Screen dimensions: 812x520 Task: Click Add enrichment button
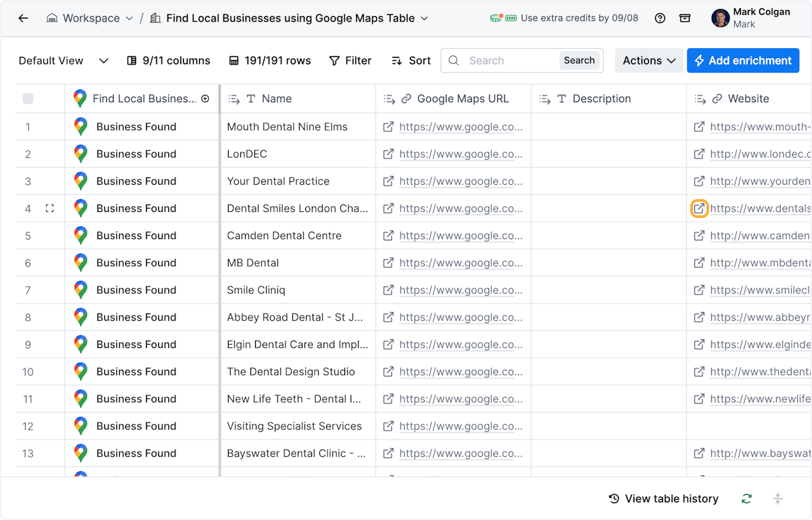click(743, 60)
